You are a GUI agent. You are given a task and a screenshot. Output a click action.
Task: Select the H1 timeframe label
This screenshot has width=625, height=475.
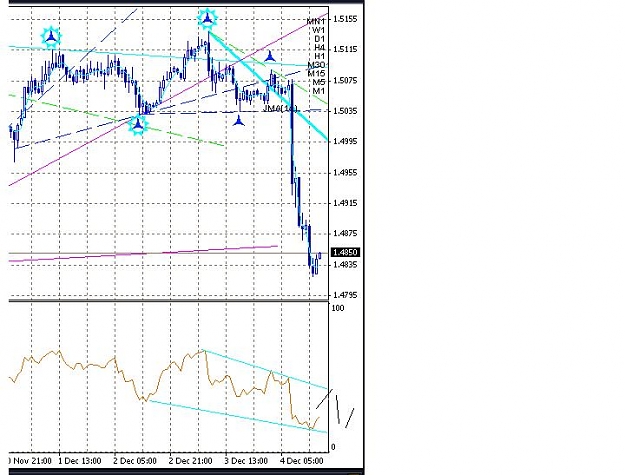(320, 56)
